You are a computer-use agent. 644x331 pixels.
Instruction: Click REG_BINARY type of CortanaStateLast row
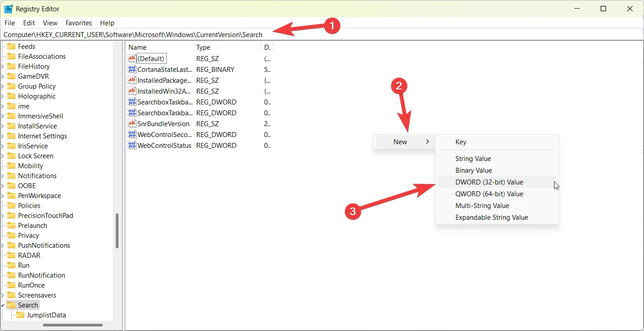[x=215, y=69]
